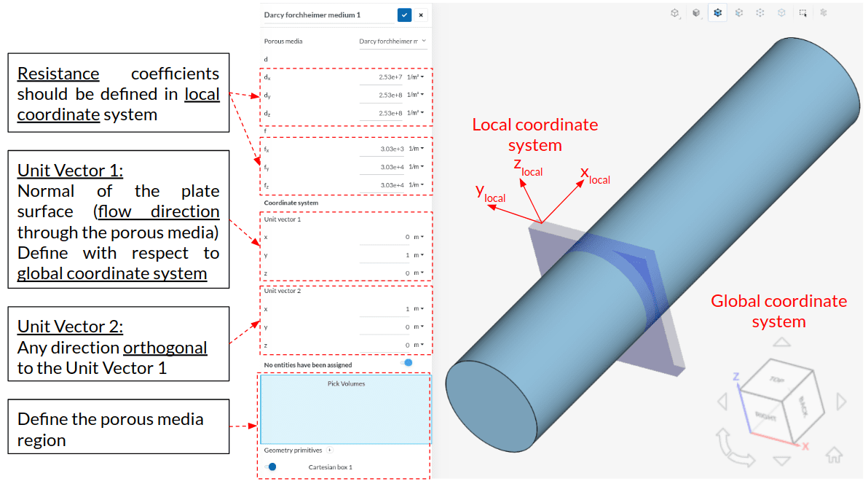Select the solid gray cube render mode icon
868x484 pixels.
(697, 12)
